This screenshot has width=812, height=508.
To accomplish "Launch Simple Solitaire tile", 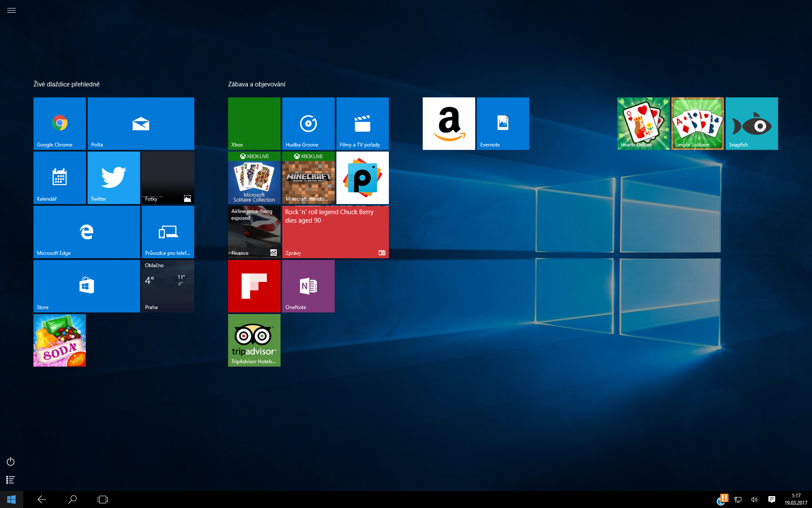I will point(698,124).
